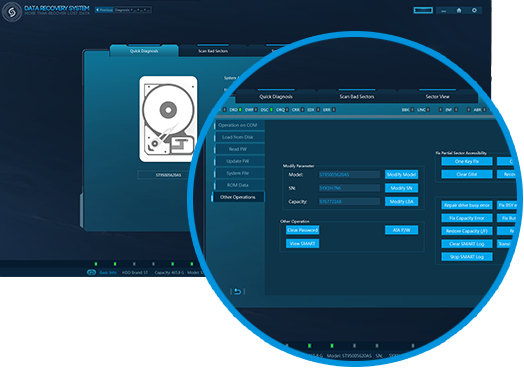
Task: Select Read FW sidebar item
Action: point(238,149)
